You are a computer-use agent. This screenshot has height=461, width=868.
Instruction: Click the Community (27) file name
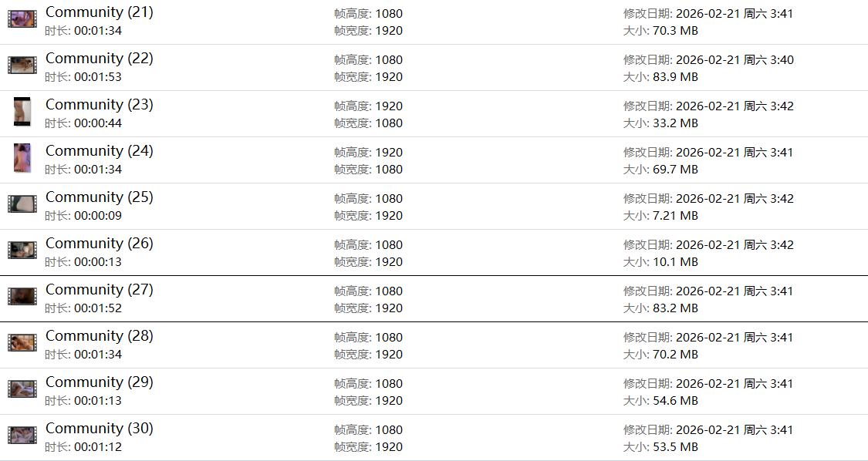(99, 290)
